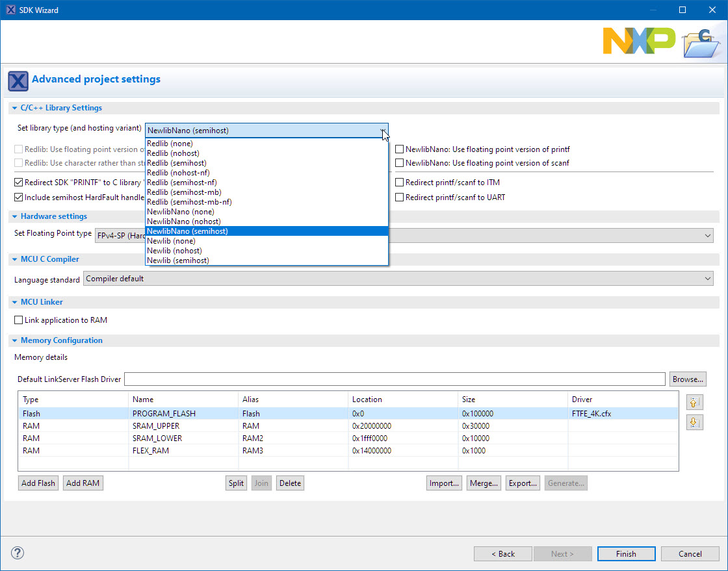Pick NewlibNano (none) in dropdown list

tap(180, 212)
